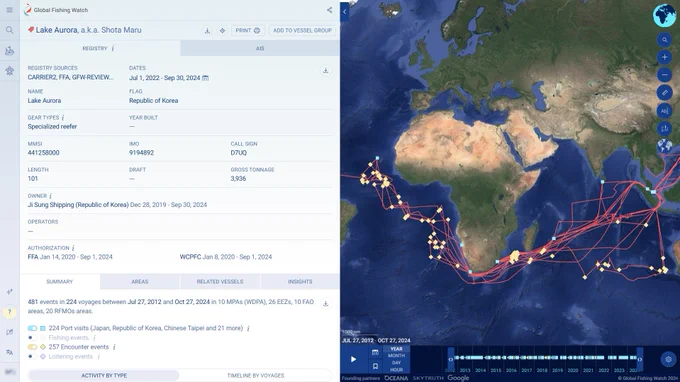Enable the Loitering events toggle
680x382 pixels.
[x=33, y=356]
